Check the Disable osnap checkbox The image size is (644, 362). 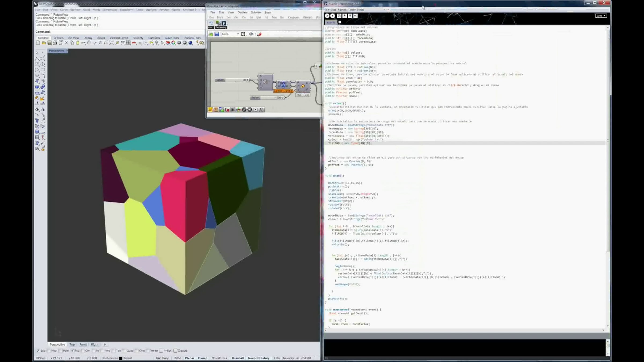[175, 350]
